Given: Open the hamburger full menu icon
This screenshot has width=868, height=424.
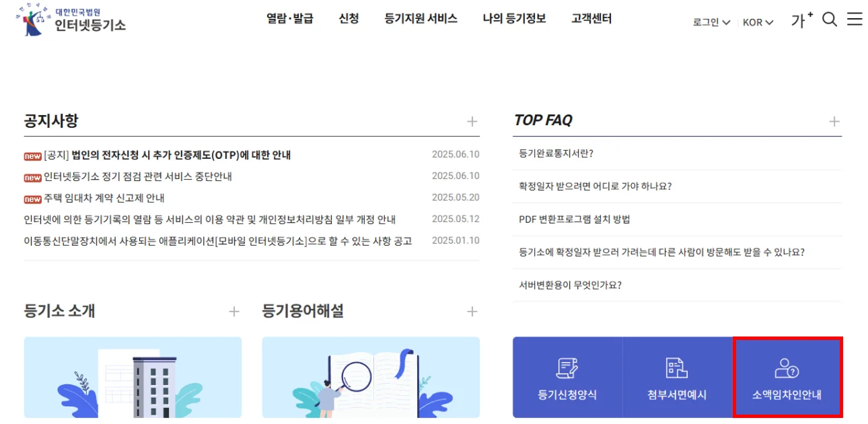Looking at the screenshot, I should (x=855, y=19).
